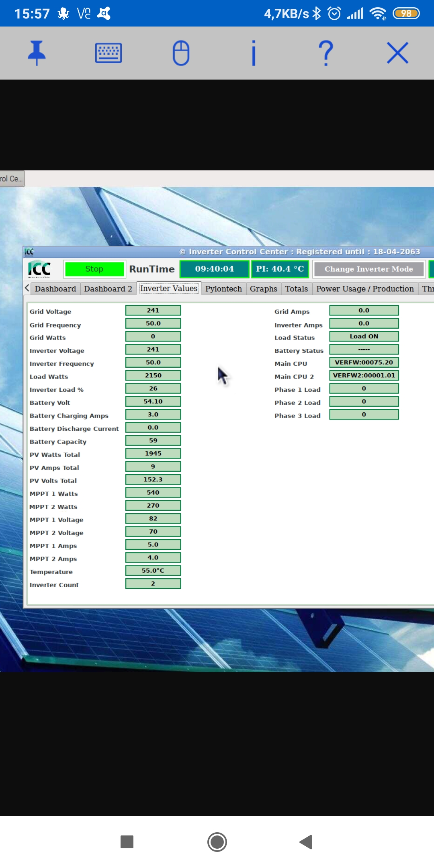Click the Load Watts value field
The height and width of the screenshot is (868, 434).
(x=153, y=375)
